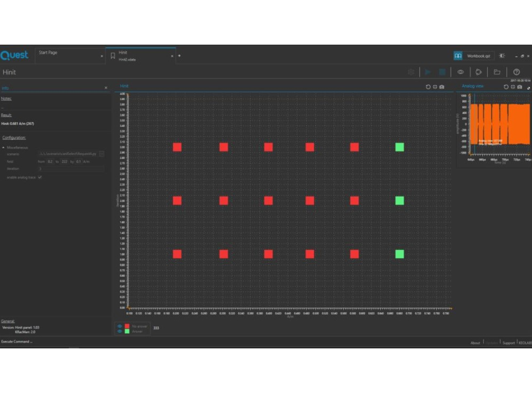Open folder icon in Hinit toolbar
This screenshot has width=532, height=393.
(497, 72)
